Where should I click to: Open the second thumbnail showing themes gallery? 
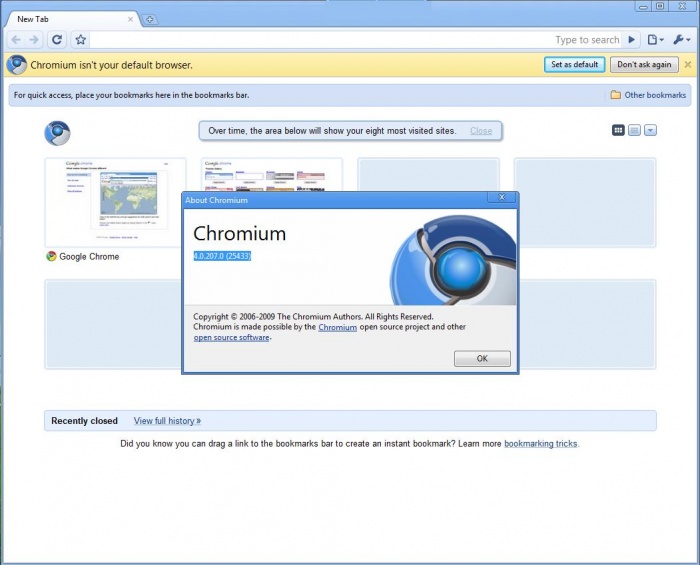271,174
